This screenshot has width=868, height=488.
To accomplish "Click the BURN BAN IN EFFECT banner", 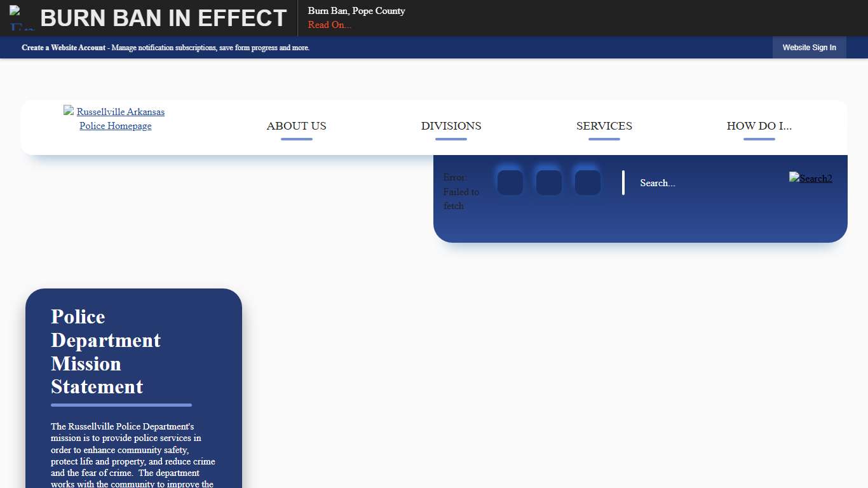I will pos(163,18).
